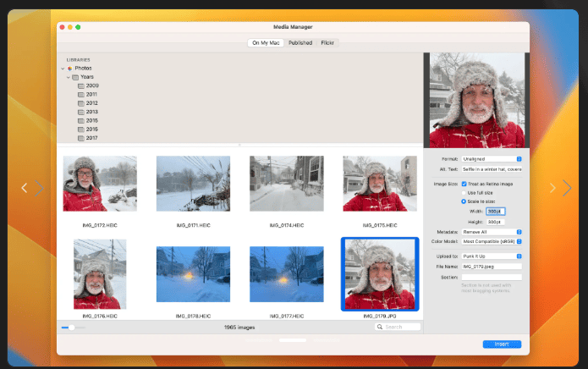588x369 pixels.
Task: Select the Scale to size radio button
Action: [464, 201]
